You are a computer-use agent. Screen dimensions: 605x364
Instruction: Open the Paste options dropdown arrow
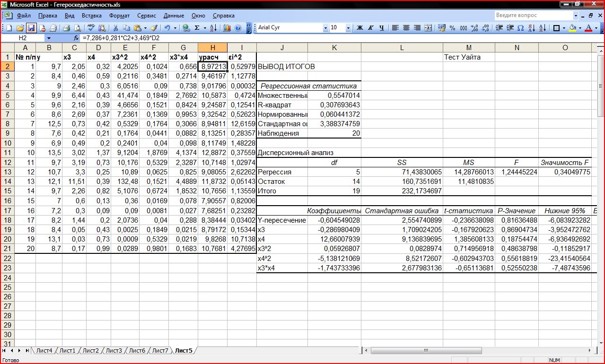point(145,28)
